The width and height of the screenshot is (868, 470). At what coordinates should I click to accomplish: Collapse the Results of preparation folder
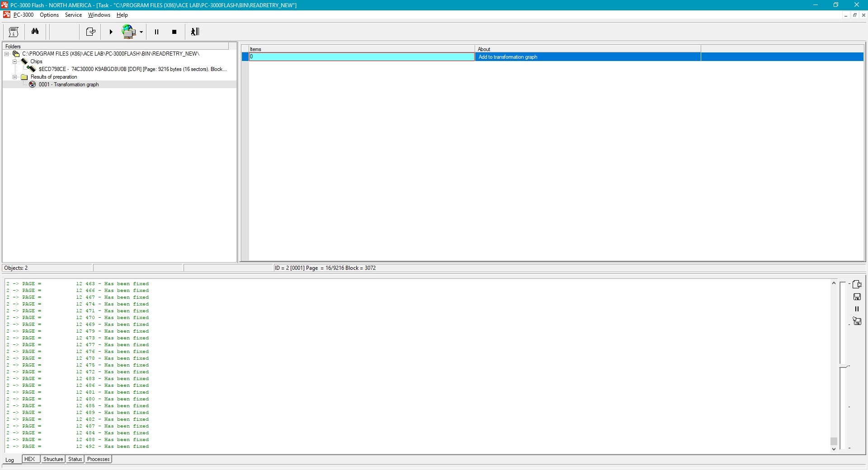click(15, 77)
